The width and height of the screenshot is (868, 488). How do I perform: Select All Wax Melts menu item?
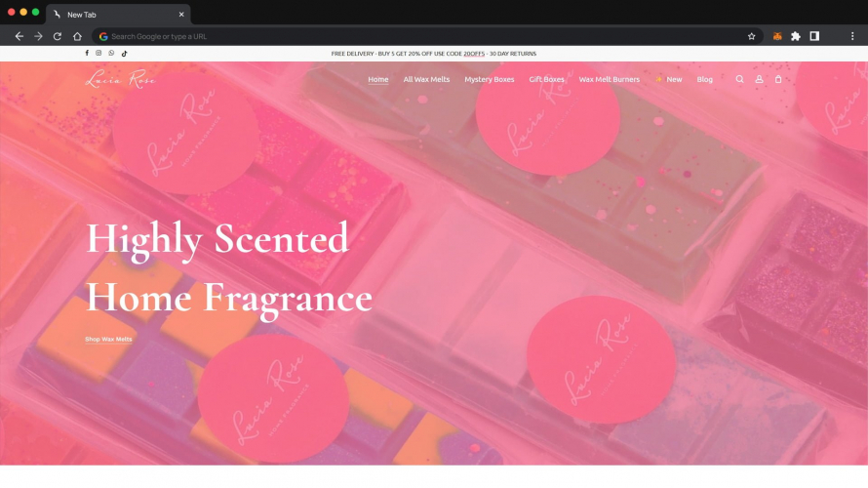(x=426, y=79)
